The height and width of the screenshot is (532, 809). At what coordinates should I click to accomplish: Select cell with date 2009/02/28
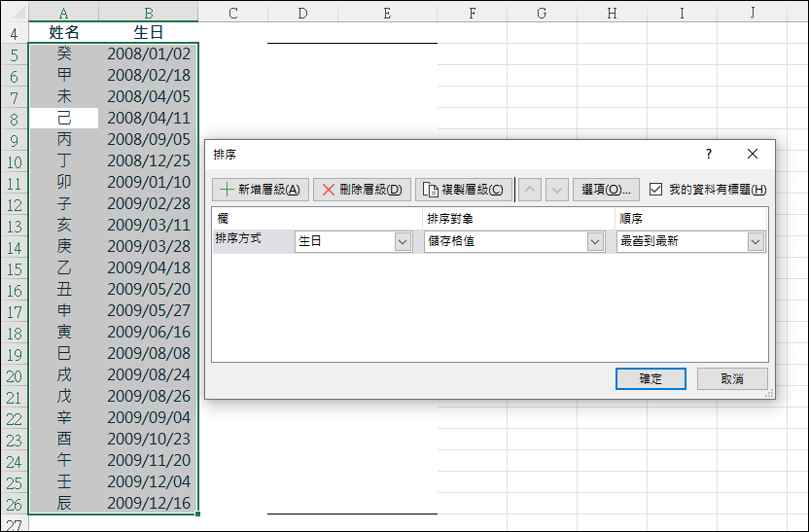click(x=149, y=204)
